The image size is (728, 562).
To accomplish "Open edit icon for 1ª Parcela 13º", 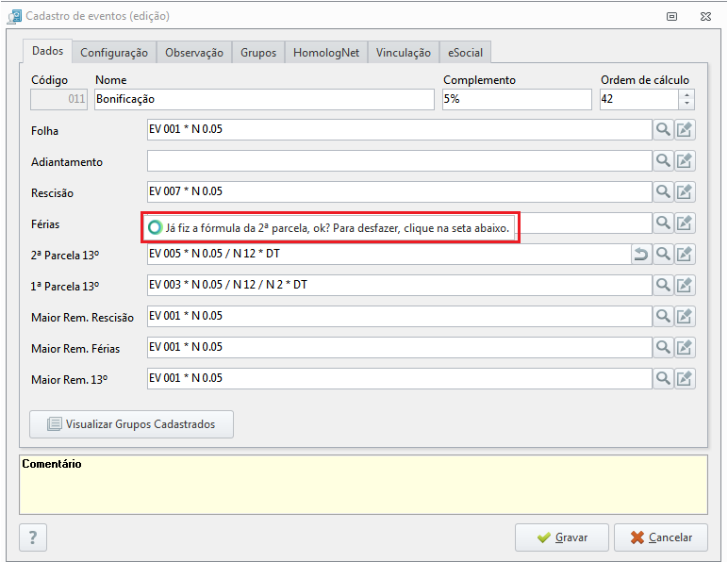I will click(x=685, y=285).
